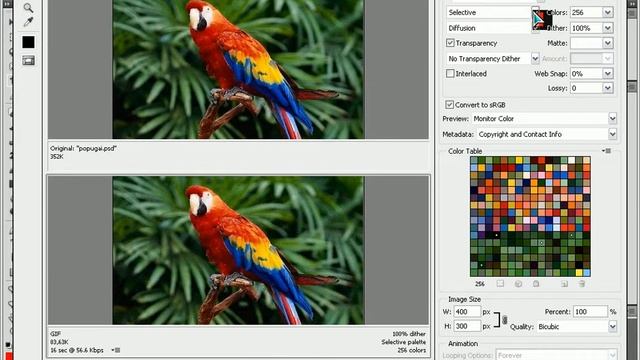Click the Percent field showing 100
The image size is (640, 360).
pos(590,311)
